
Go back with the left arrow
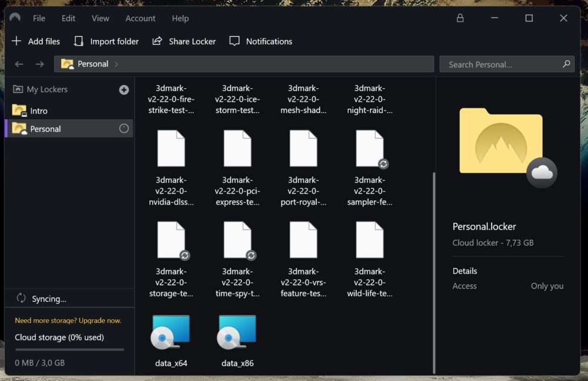(x=19, y=64)
